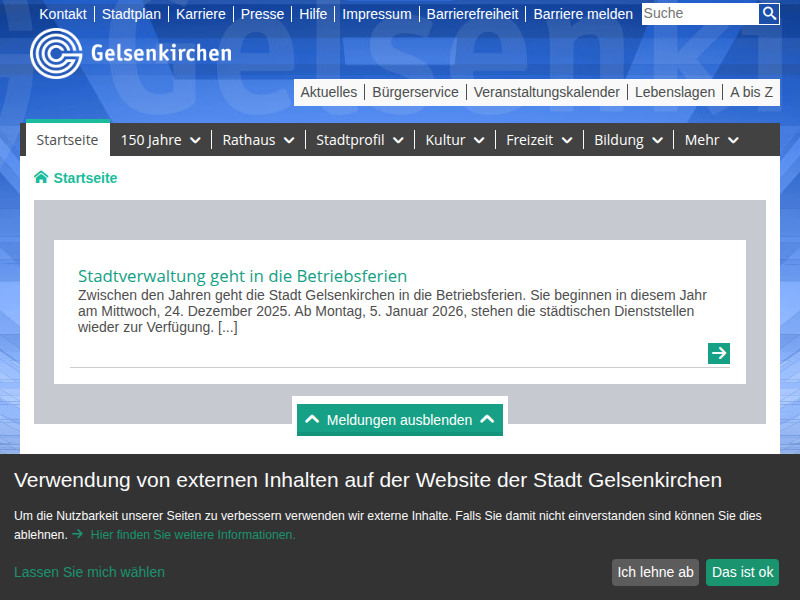This screenshot has height=600, width=800.
Task: Open the Betriebsferien article via green arrow
Action: point(718,353)
